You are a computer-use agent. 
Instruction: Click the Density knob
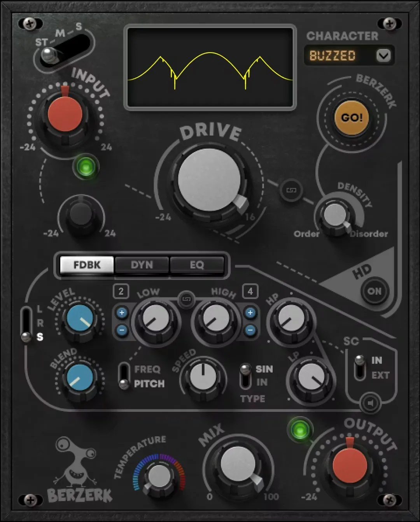(336, 215)
